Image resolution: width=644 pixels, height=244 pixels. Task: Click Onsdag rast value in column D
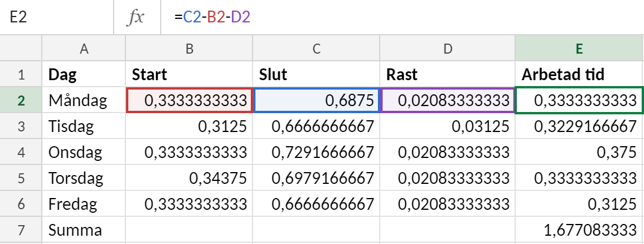447,152
